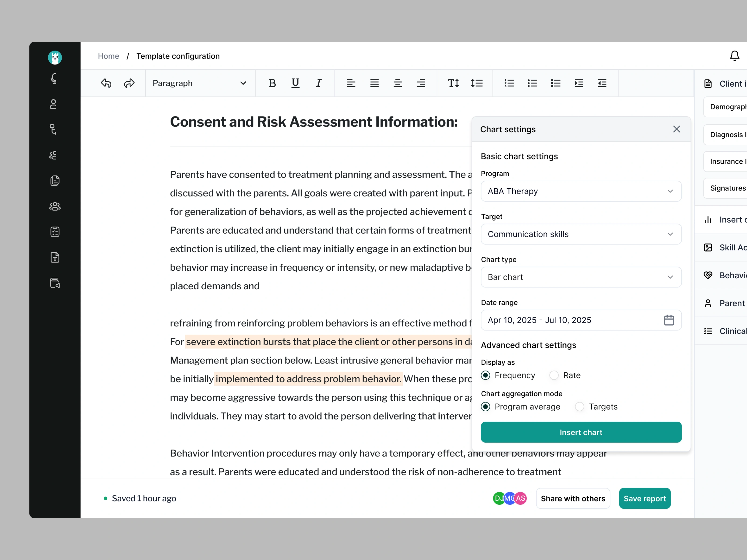Open the group of users sidebar item
Viewport: 747px width, 560px height.
pyautogui.click(x=55, y=206)
